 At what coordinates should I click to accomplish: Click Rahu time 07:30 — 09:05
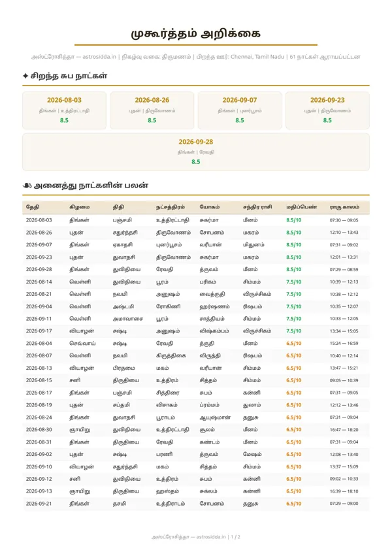(344, 220)
